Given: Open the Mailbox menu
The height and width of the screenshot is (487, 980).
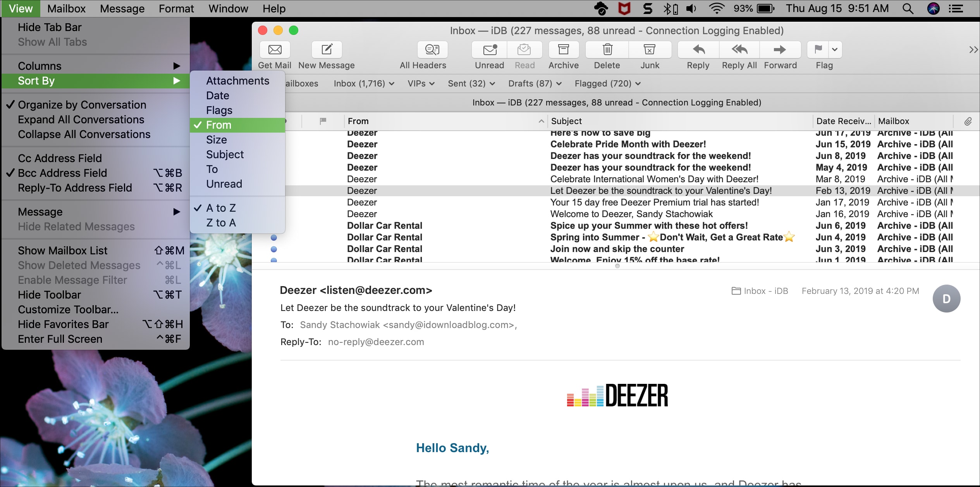Looking at the screenshot, I should pyautogui.click(x=66, y=9).
